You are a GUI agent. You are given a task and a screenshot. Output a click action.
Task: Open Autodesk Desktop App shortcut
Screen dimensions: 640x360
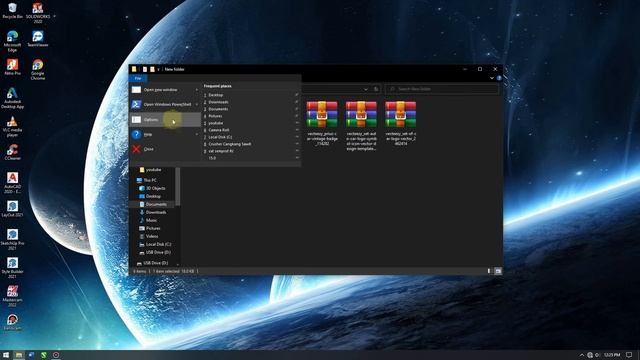point(12,98)
